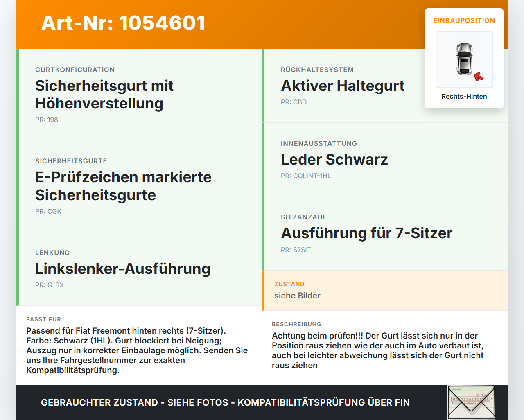Click the 'PR: CBD' code
Screen dimensions: 524x420
point(294,102)
